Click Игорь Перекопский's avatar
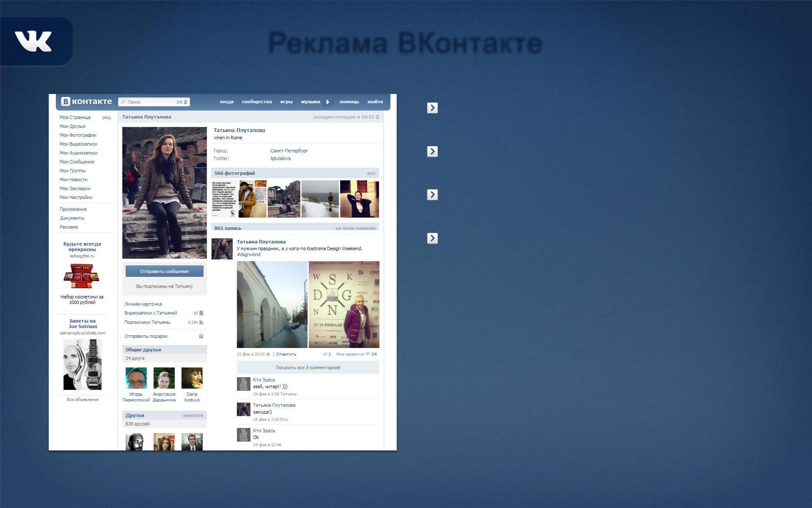This screenshot has height=508, width=812. (x=136, y=378)
